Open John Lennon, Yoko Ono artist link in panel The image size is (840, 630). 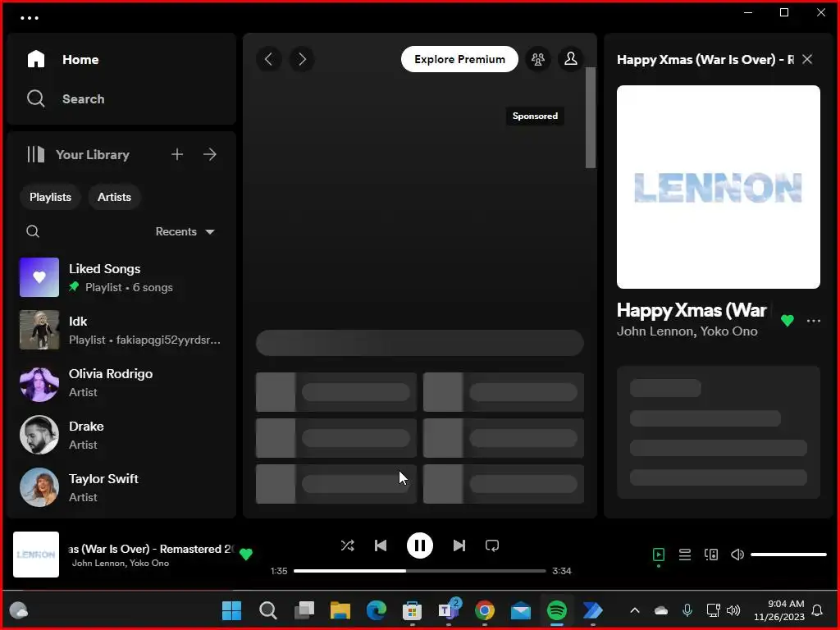[x=687, y=331]
